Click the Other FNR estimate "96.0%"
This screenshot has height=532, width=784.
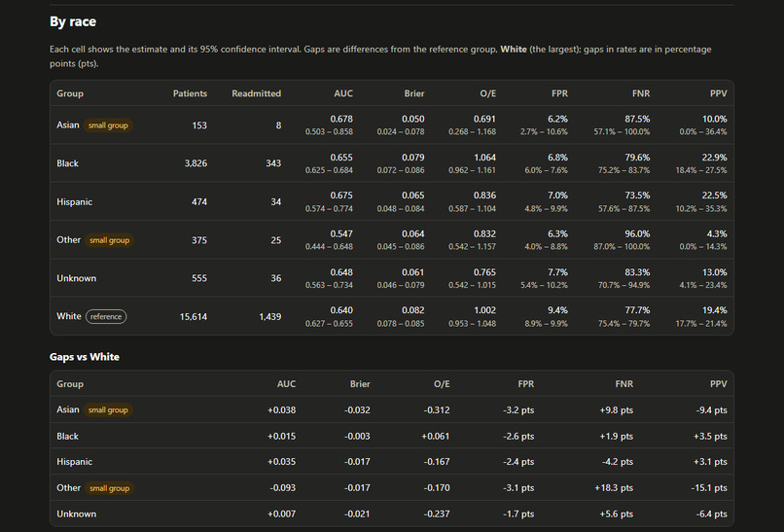pos(637,234)
